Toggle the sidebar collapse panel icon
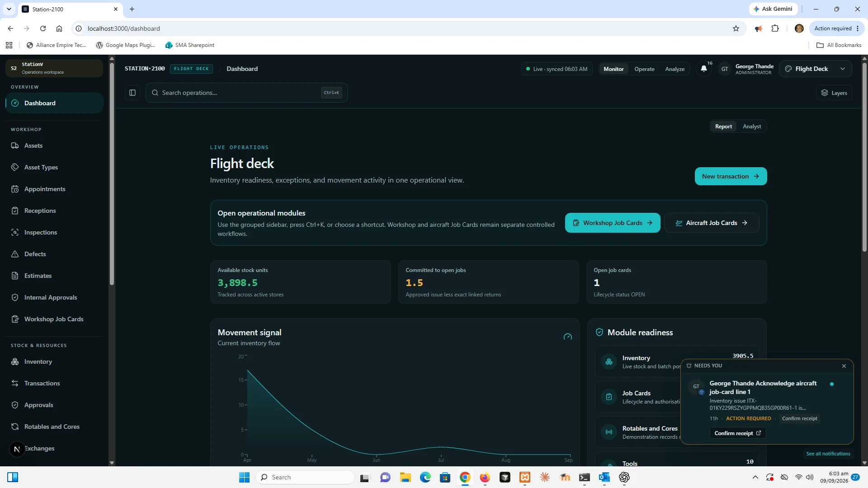 [132, 93]
